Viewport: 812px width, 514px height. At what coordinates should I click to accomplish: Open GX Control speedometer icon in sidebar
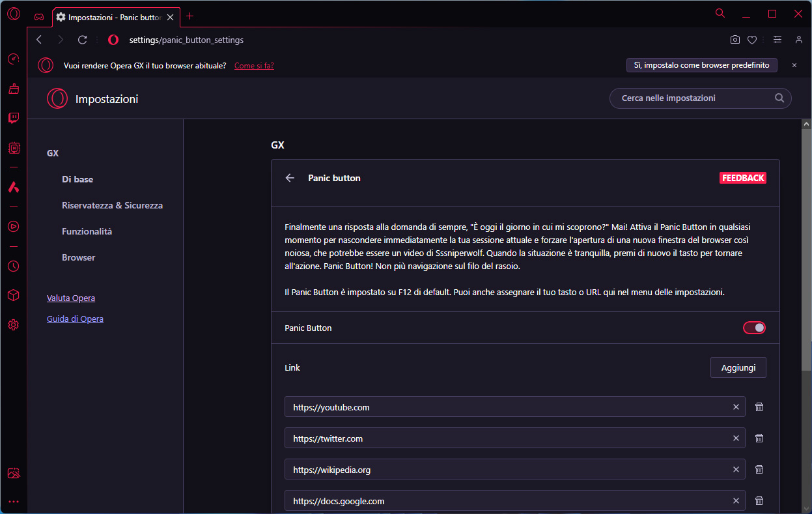click(x=14, y=59)
